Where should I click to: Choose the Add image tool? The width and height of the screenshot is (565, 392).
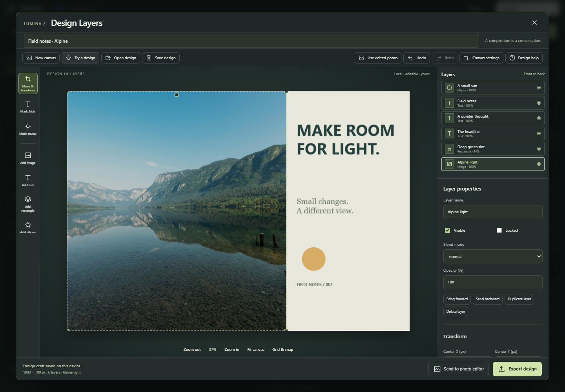[28, 158]
